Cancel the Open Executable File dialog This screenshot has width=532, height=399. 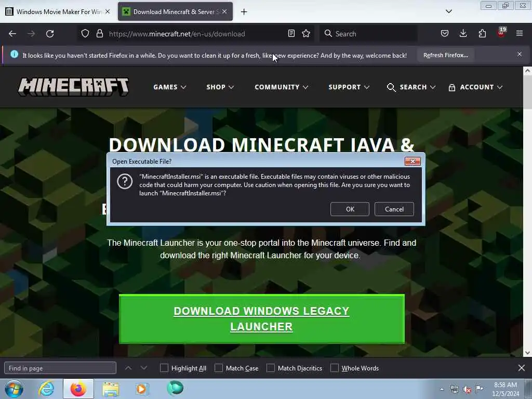[394, 209]
